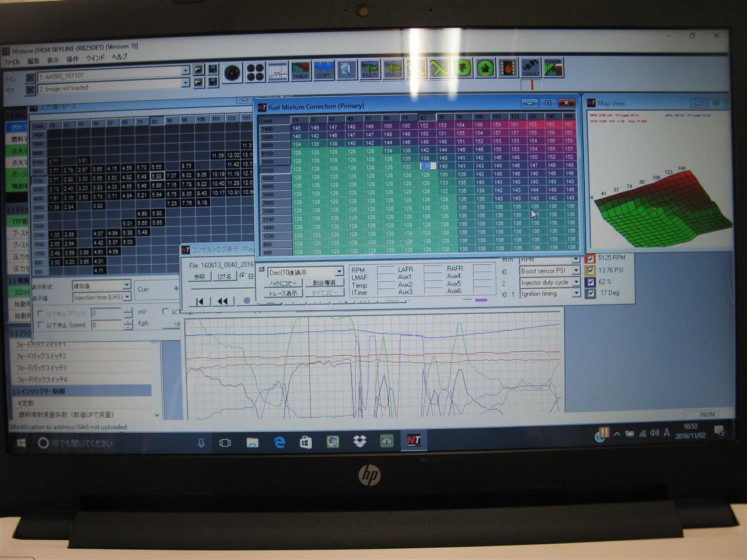Toggle the 62 % duty cycle checkbox
Screen dimensions: 747x560
point(590,282)
